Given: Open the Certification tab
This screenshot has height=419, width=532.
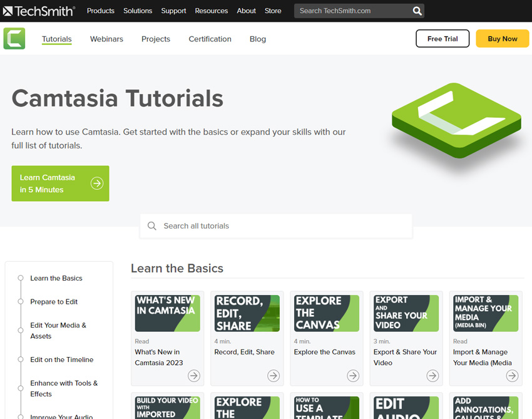Looking at the screenshot, I should (210, 39).
